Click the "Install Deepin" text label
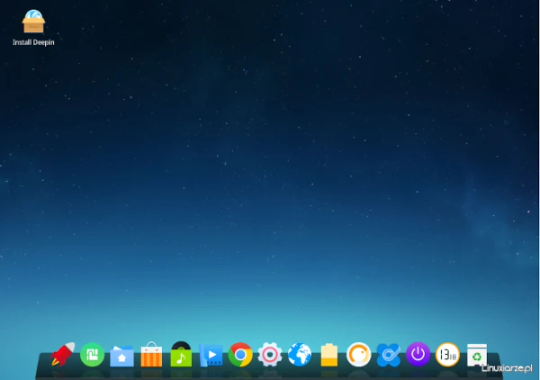540x380 pixels. coord(33,42)
